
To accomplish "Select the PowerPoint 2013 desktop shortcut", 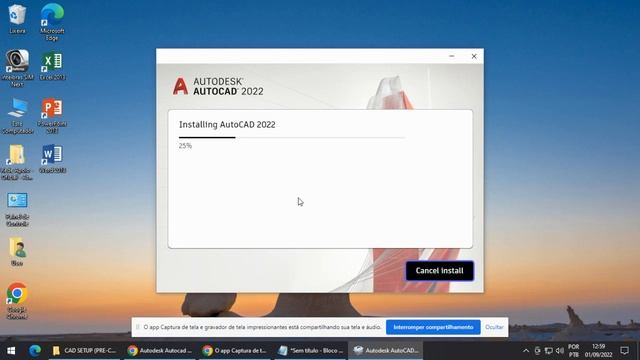I will (x=52, y=116).
